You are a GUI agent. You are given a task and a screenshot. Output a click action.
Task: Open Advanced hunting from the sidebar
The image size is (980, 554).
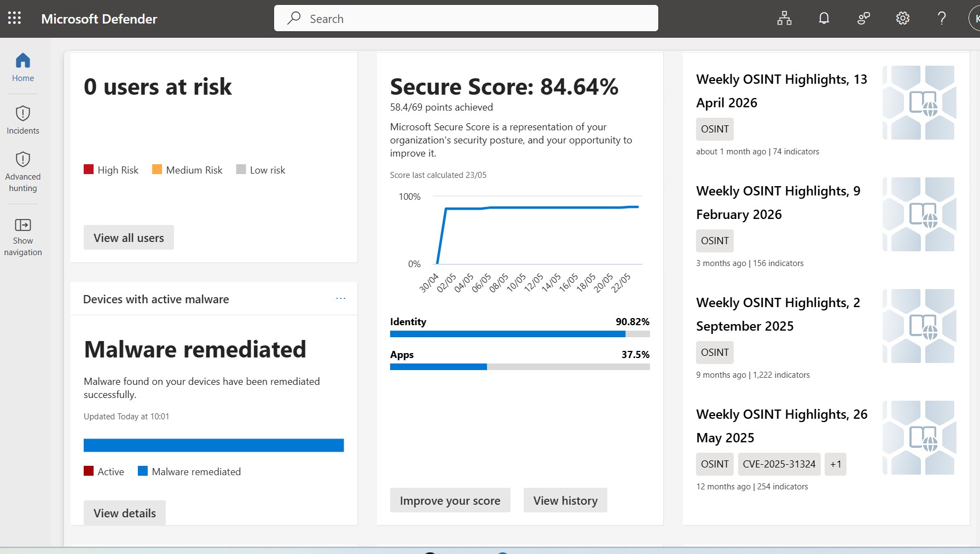[x=23, y=172]
